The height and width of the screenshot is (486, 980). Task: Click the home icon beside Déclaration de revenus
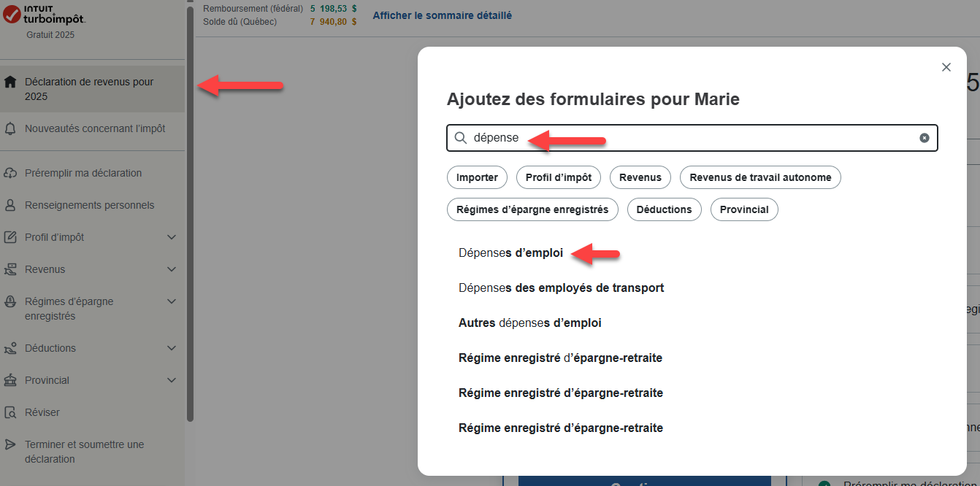(10, 82)
